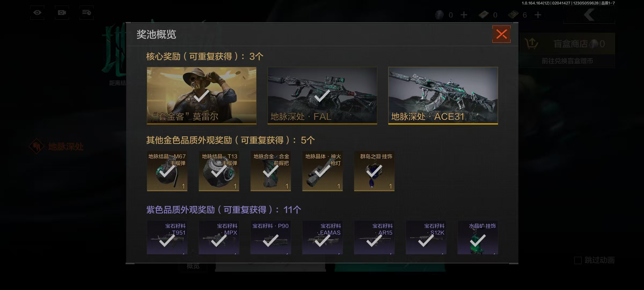The image size is (644, 290).
Task: Toggle the eye visibility icon at top left
Action: 37,13
